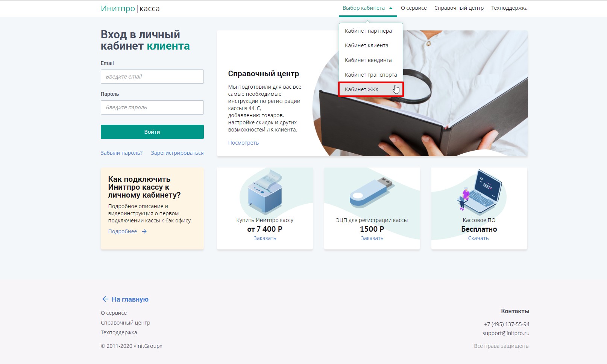Click the arrow next to Подробнее
The image size is (607, 364).
point(144,231)
